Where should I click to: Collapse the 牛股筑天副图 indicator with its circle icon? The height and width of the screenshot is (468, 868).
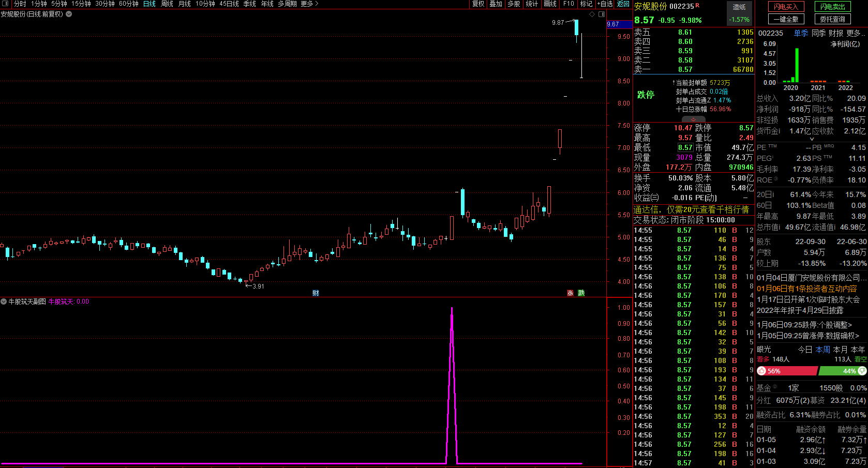tap(4, 301)
